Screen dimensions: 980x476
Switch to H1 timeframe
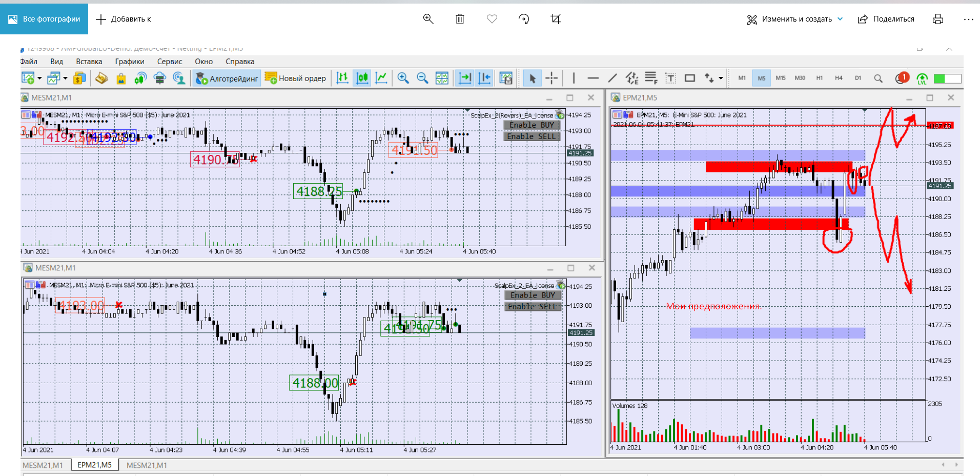click(x=820, y=78)
